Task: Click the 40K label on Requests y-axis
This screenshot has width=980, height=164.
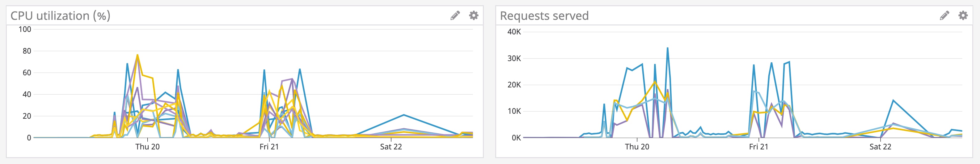Action: tap(514, 32)
